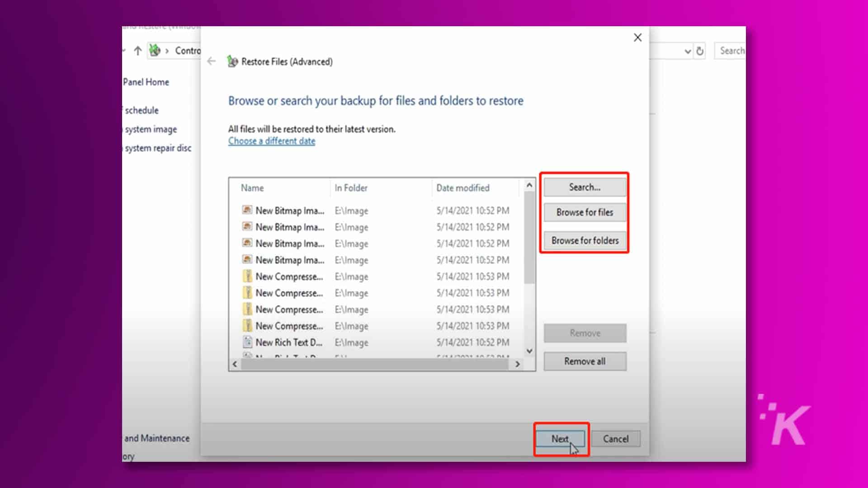Click the Next button

click(560, 439)
